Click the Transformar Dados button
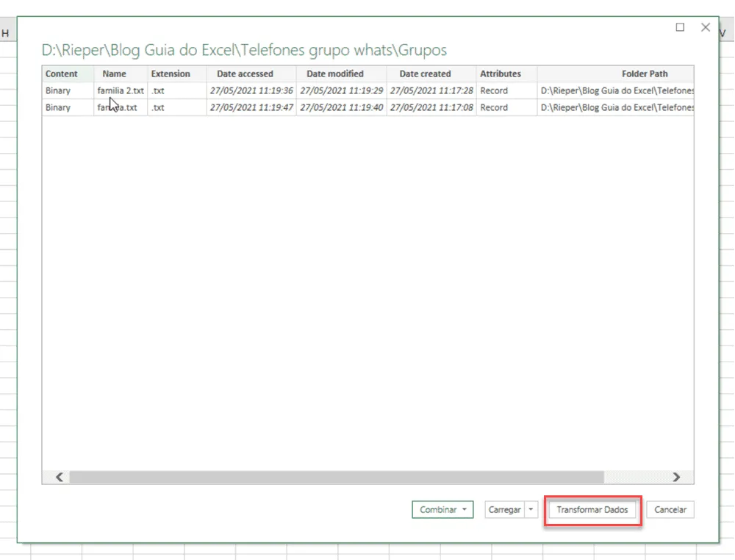This screenshot has width=735, height=560. [x=592, y=509]
